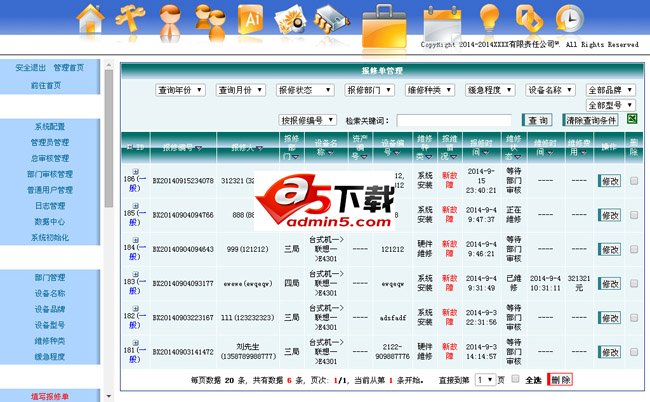Open 总审核管理 menu item
This screenshot has width=650, height=402.
50,158
